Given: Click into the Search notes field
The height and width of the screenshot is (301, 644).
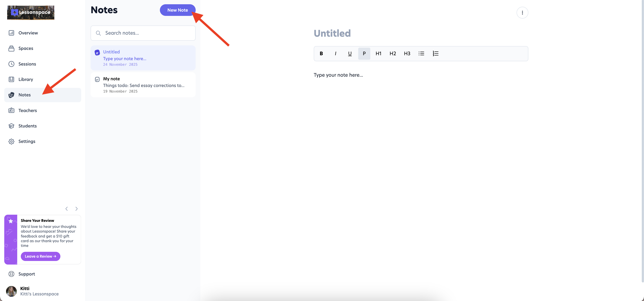Looking at the screenshot, I should coord(148,33).
